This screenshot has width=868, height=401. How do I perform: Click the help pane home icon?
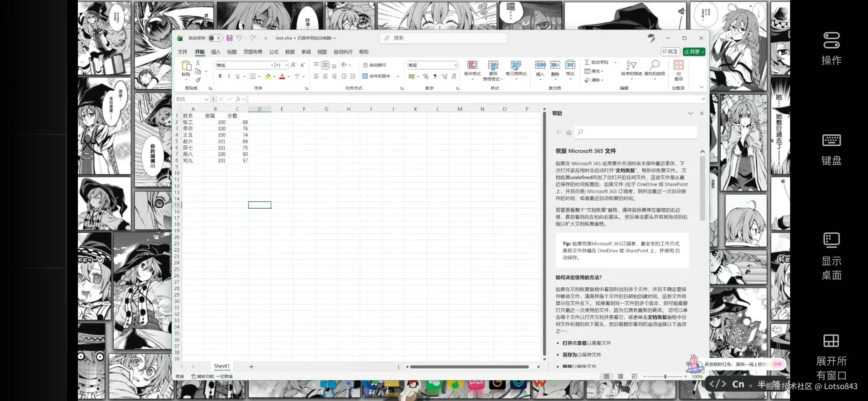(569, 133)
